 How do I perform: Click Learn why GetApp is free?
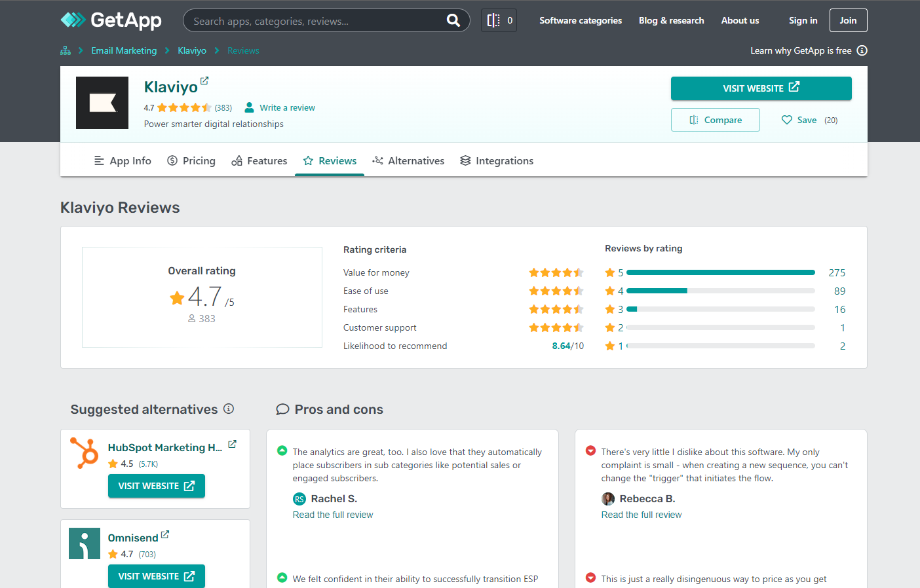[801, 50]
